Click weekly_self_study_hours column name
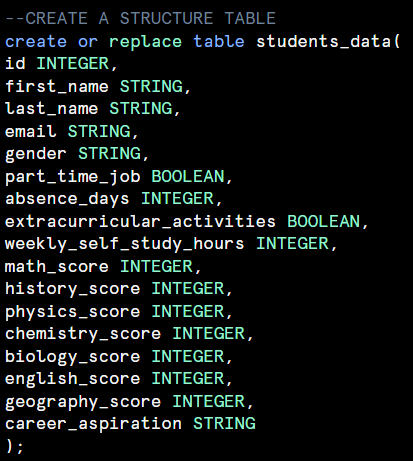Image resolution: width=413 pixels, height=461 pixels. coord(125,244)
